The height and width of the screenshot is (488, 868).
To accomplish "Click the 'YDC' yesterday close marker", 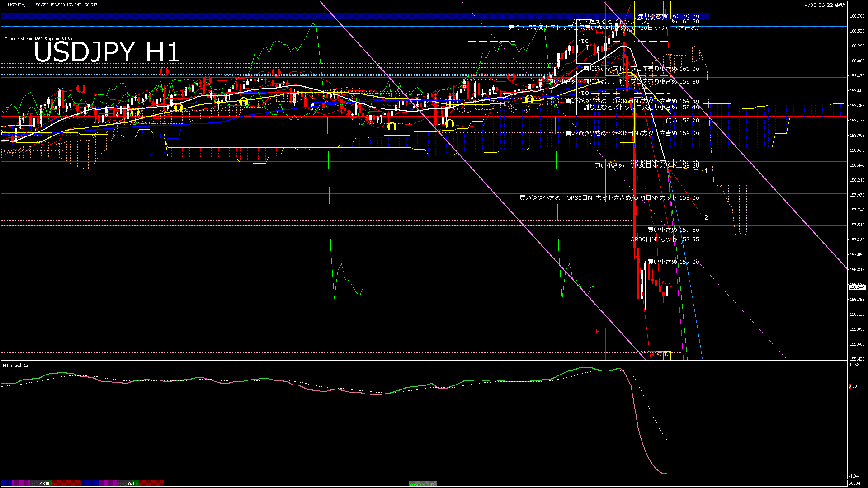I will pos(584,41).
